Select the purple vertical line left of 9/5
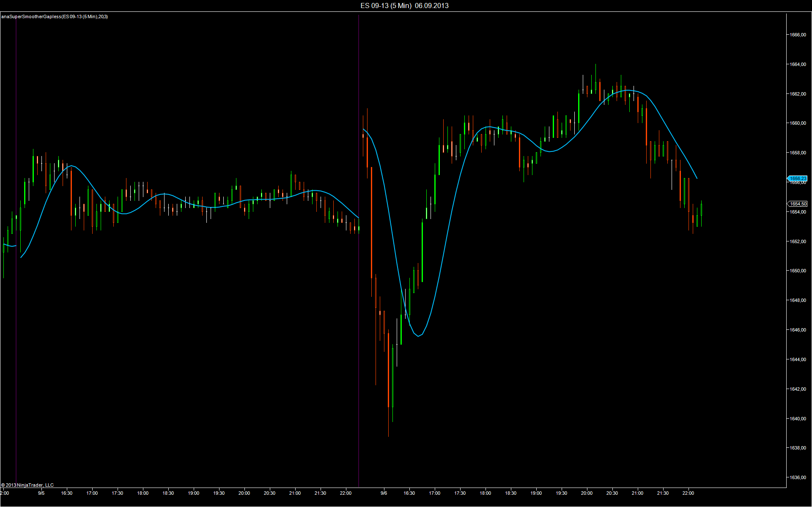812x507 pixels. 16,249
